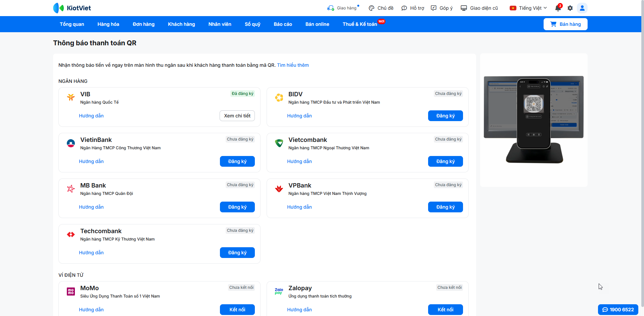Register Vietcombank with Đăng ký
The image size is (644, 316).
(x=446, y=161)
